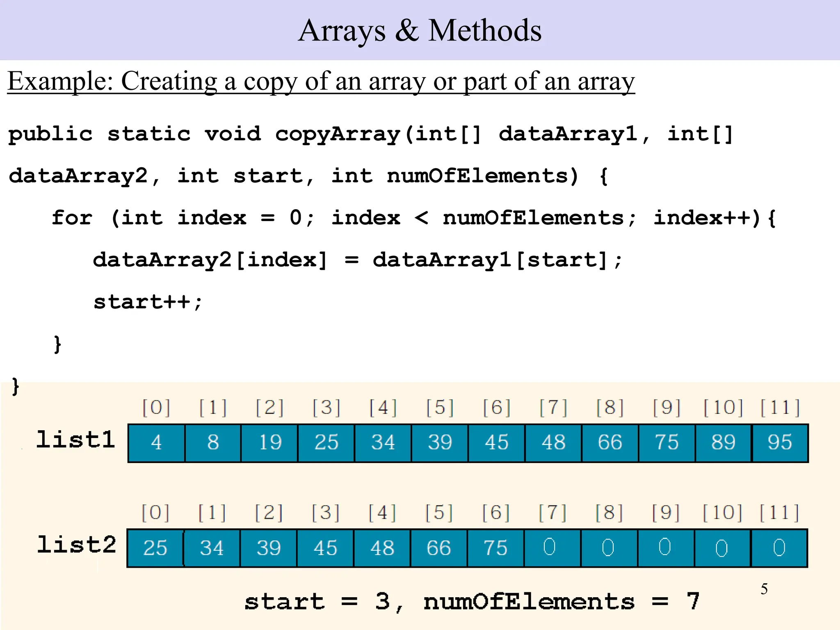Click the 'for (int index = 0' loop line
The width and height of the screenshot is (840, 630).
pos(414,219)
